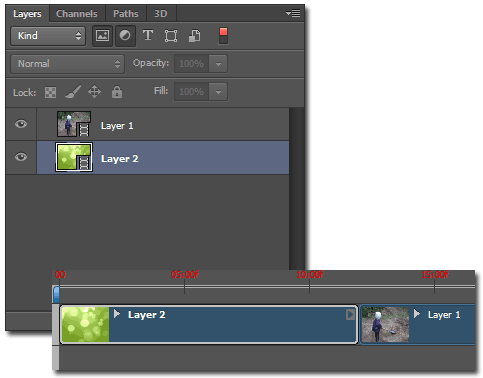The width and height of the screenshot is (483, 378).
Task: Click the Fill value field
Action: point(191,91)
